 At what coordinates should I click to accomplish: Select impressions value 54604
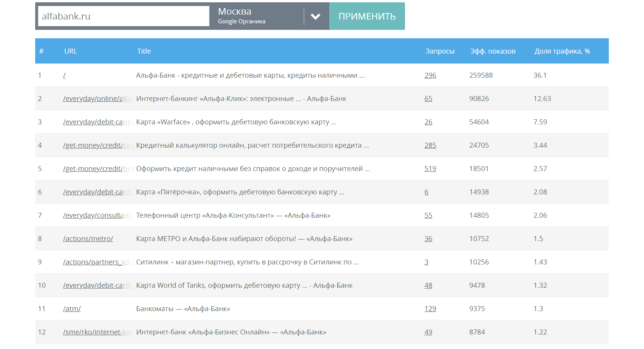[479, 122]
